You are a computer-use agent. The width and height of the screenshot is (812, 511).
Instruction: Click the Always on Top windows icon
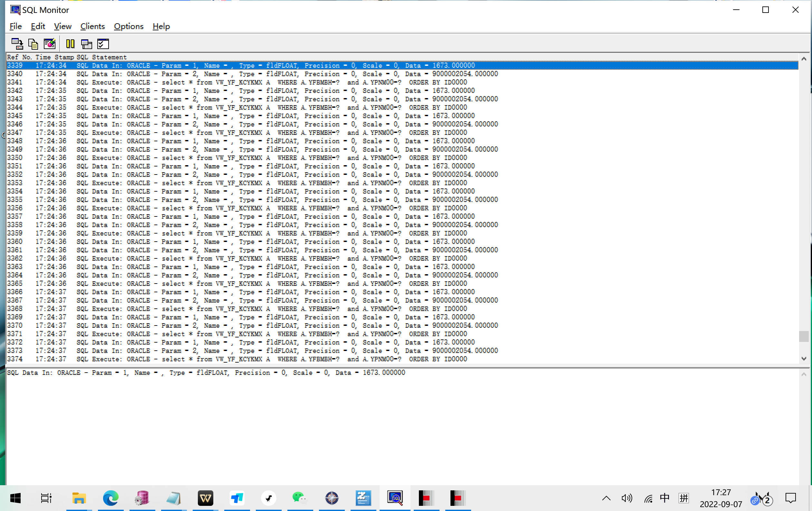tap(86, 44)
